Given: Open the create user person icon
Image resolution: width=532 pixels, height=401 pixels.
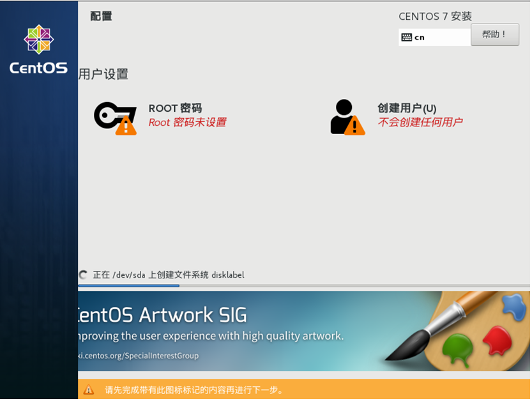Looking at the screenshot, I should (x=348, y=117).
